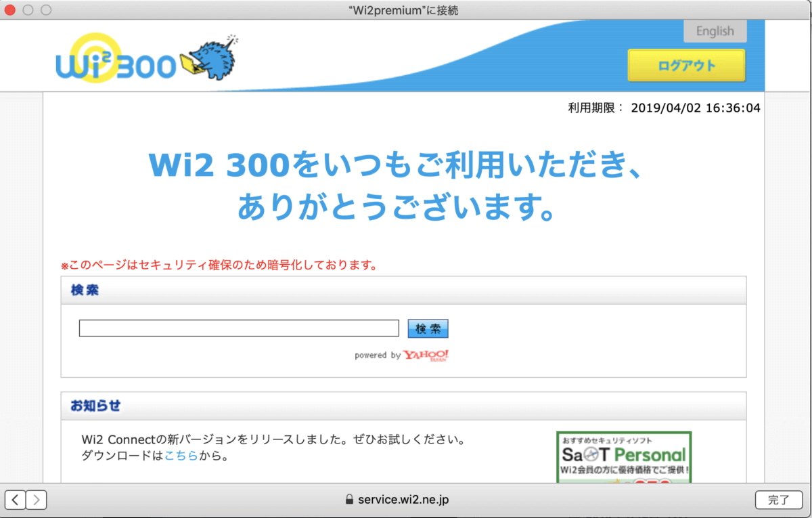The image size is (812, 518).
Task: Click the 利用期限 2019/04/02 16:36:04 text
Action: pos(664,108)
